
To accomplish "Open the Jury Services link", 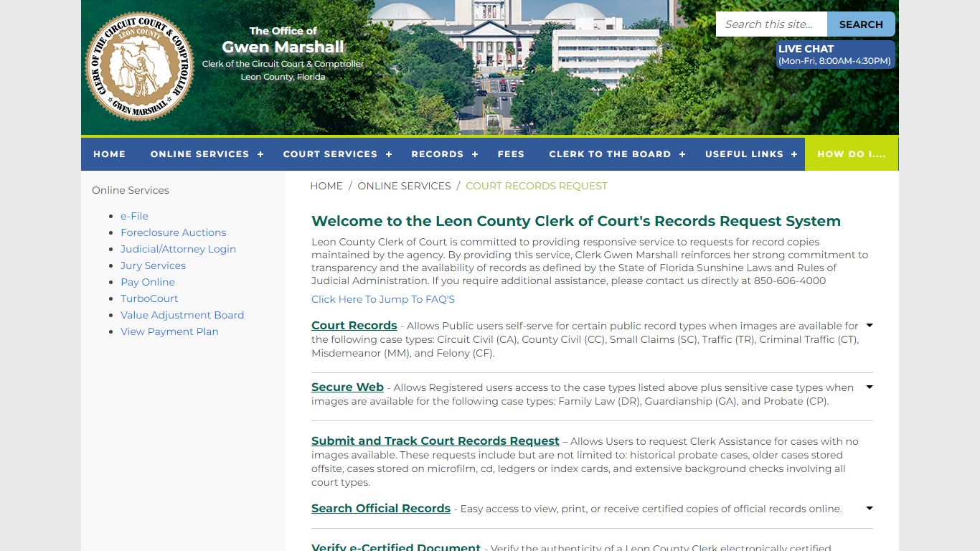I will (x=153, y=265).
